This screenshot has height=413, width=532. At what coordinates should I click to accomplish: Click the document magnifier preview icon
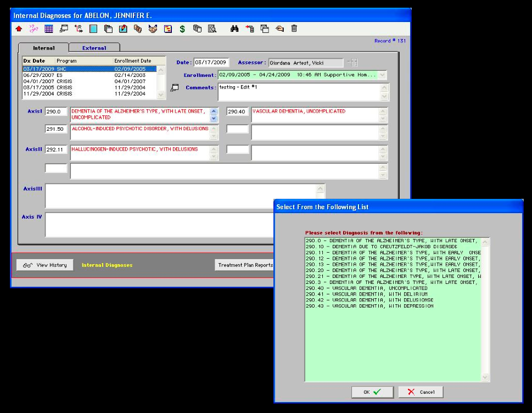tap(212, 29)
